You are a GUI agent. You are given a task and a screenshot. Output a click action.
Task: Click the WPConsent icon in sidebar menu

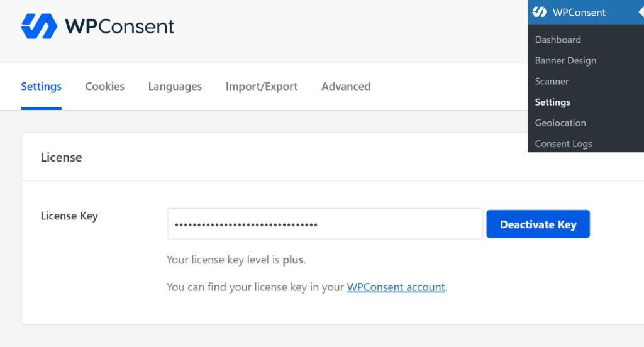tap(539, 13)
